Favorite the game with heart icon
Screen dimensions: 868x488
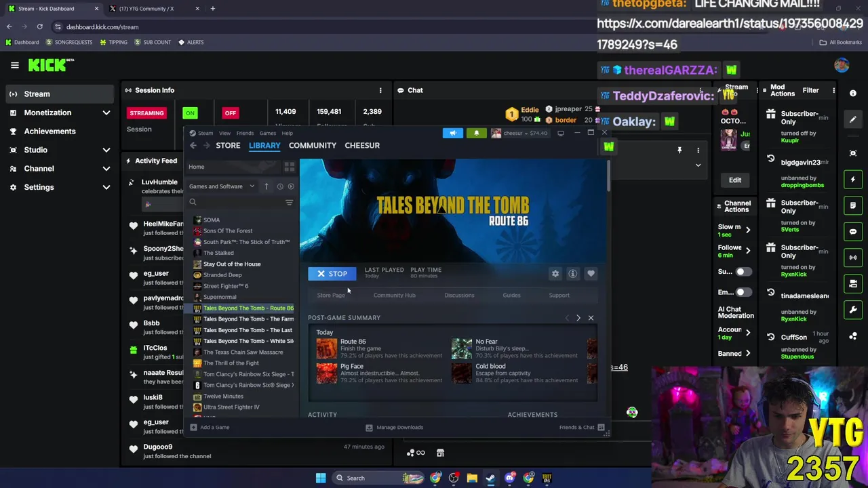pos(591,274)
